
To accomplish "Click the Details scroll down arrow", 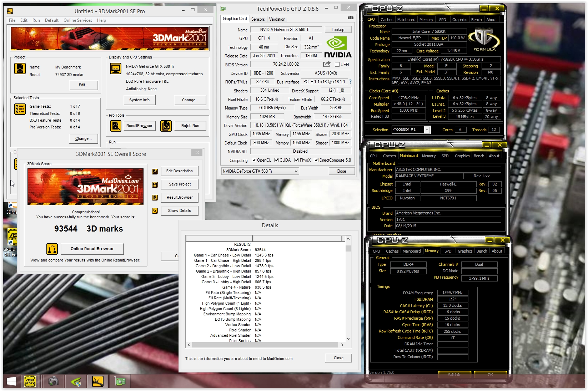I will 348,339.
